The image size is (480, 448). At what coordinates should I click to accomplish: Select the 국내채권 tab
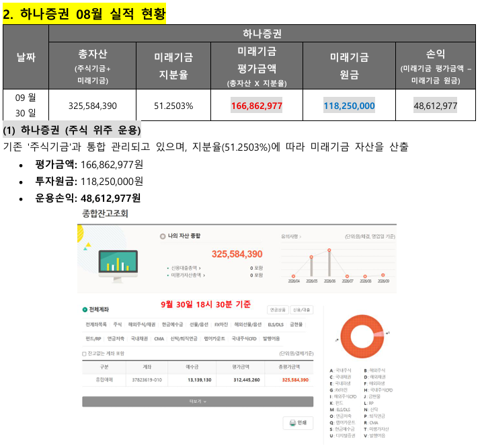[139, 338]
